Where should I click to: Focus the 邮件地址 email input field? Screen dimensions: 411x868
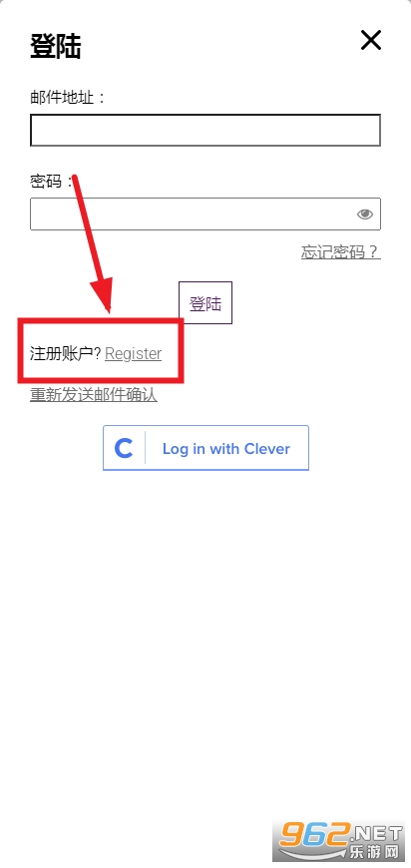[x=205, y=130]
